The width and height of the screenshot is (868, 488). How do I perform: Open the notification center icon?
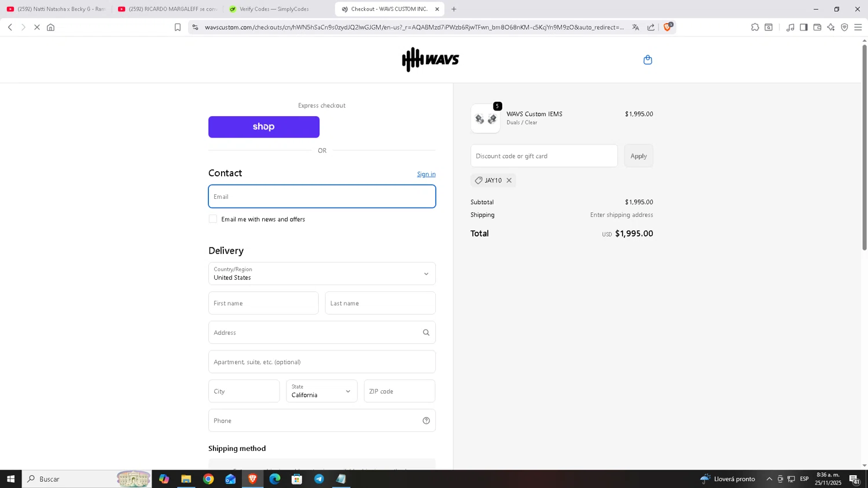click(x=854, y=479)
